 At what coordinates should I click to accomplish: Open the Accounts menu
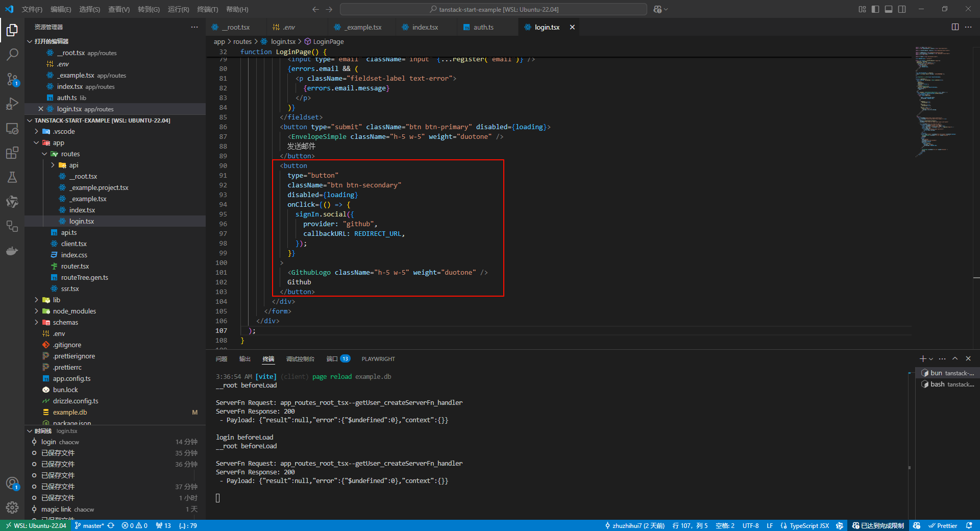pos(12,483)
